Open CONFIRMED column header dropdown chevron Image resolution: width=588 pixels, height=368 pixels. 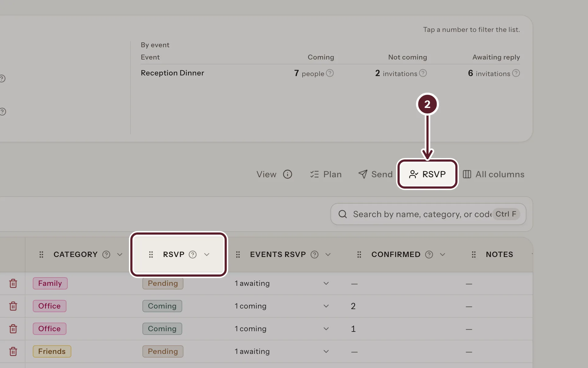[443, 255]
